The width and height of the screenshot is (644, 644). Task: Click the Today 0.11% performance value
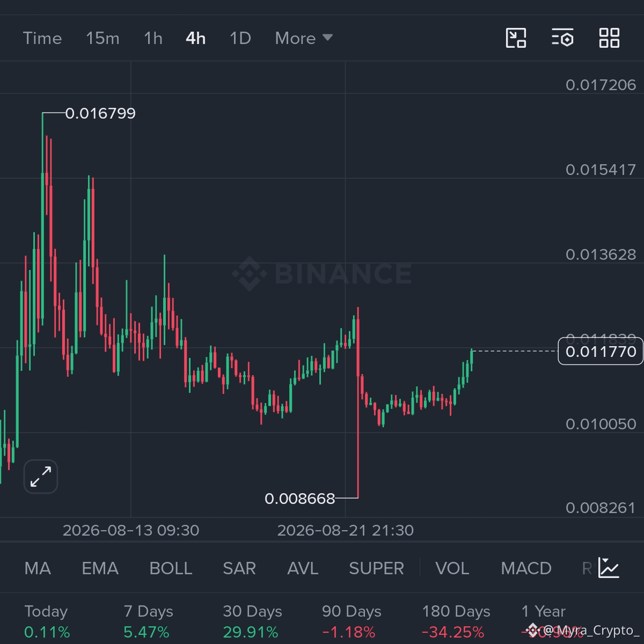(x=47, y=632)
